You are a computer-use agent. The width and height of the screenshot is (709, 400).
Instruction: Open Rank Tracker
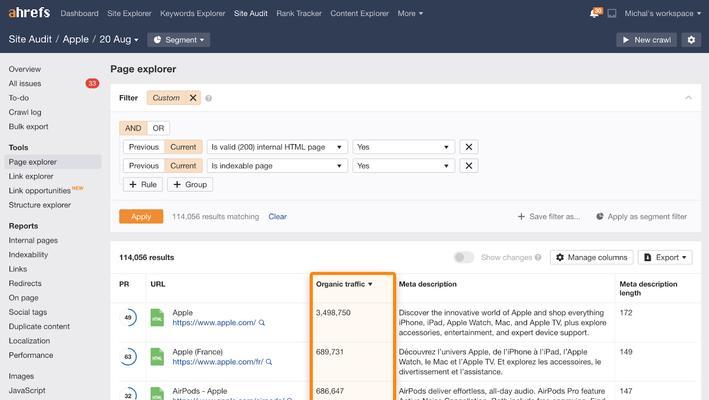tap(299, 14)
